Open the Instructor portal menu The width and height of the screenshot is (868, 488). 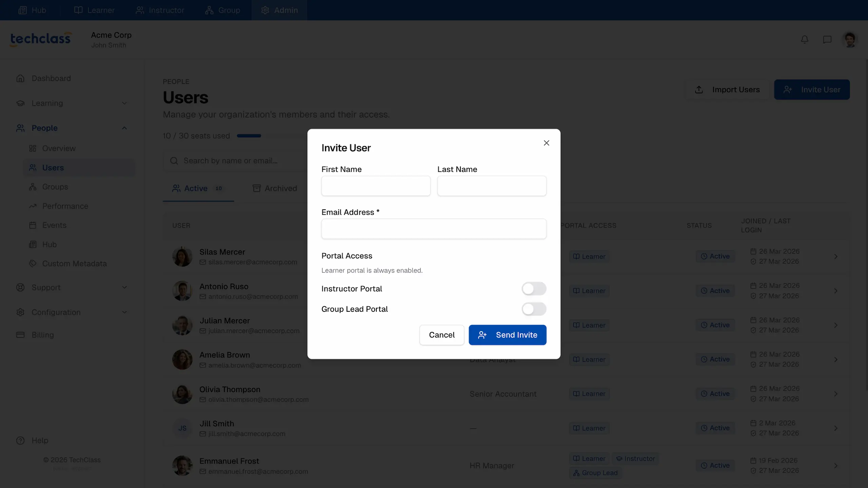160,10
